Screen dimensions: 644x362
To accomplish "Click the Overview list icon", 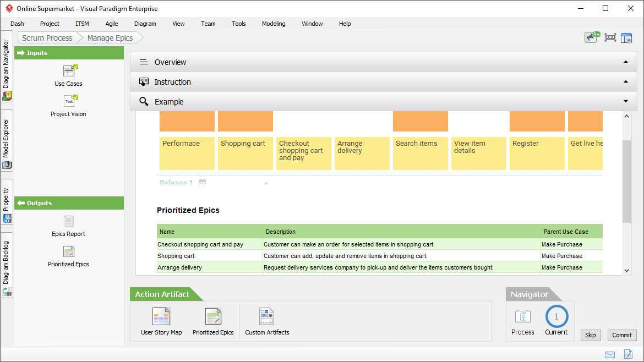I will (x=144, y=62).
